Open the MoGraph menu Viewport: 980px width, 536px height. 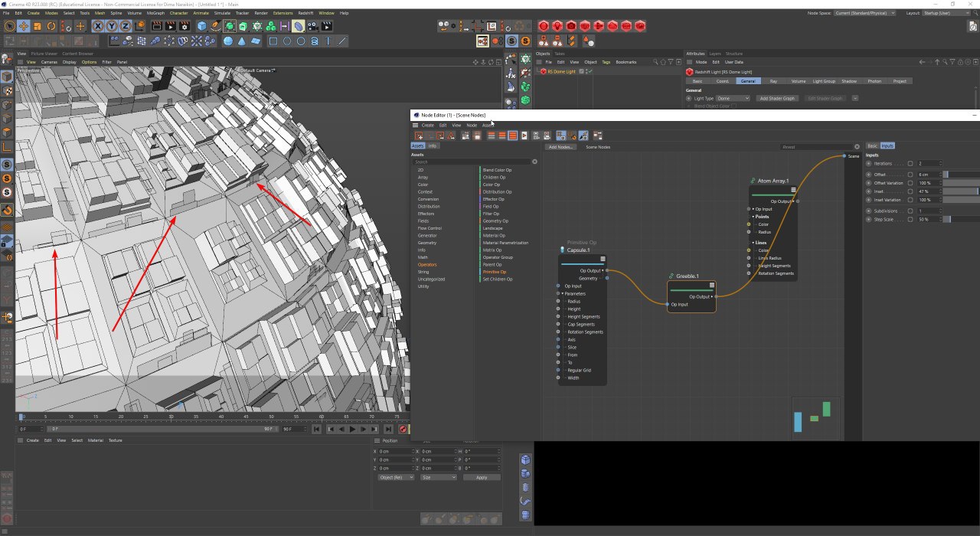[155, 13]
